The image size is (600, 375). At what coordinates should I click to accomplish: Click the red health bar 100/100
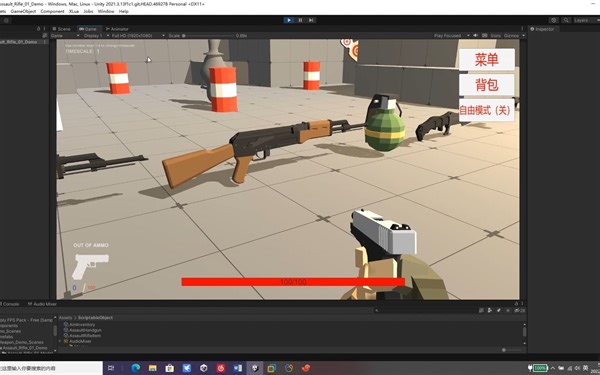click(293, 282)
